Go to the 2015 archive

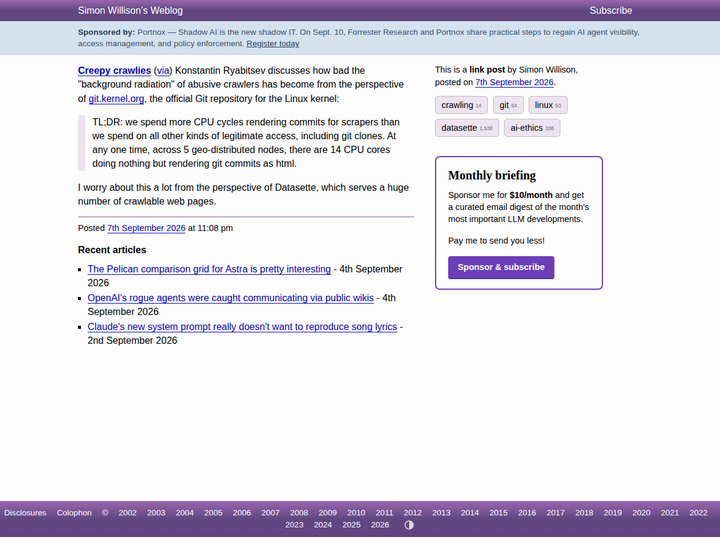pos(498,513)
